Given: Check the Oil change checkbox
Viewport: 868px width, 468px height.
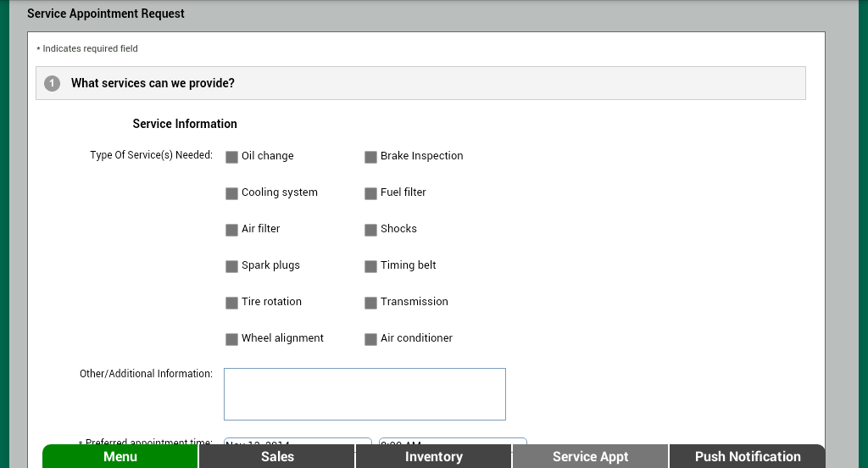Looking at the screenshot, I should tap(231, 157).
